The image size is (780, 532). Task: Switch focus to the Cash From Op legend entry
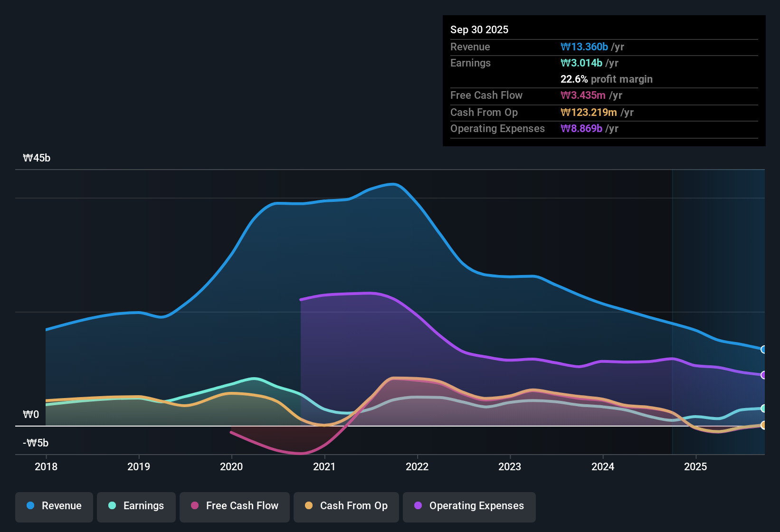(x=346, y=506)
